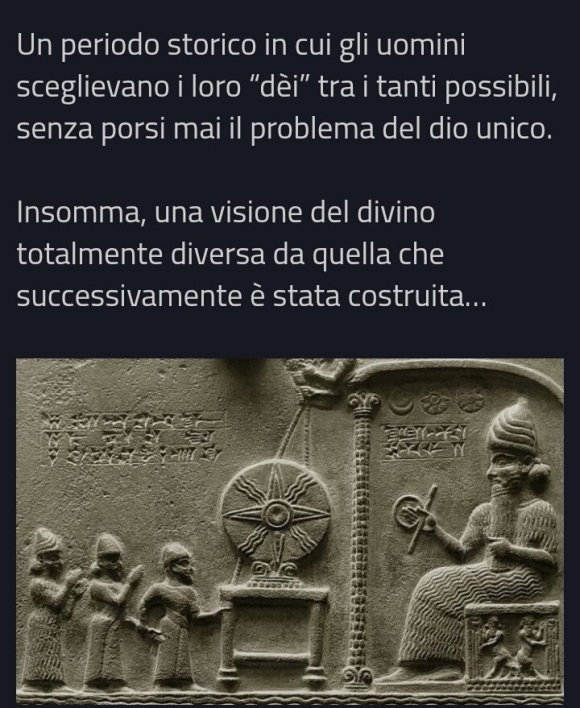Open the Babylonian relief image

(290, 532)
